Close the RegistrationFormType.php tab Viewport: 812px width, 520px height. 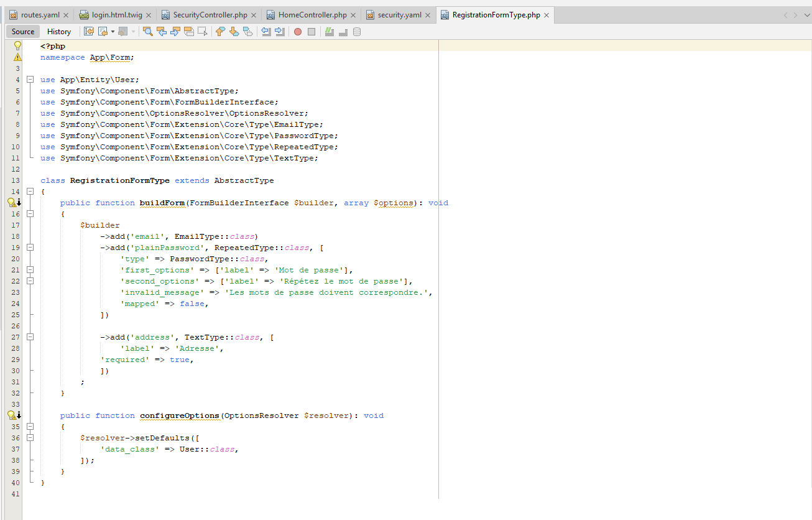point(547,15)
